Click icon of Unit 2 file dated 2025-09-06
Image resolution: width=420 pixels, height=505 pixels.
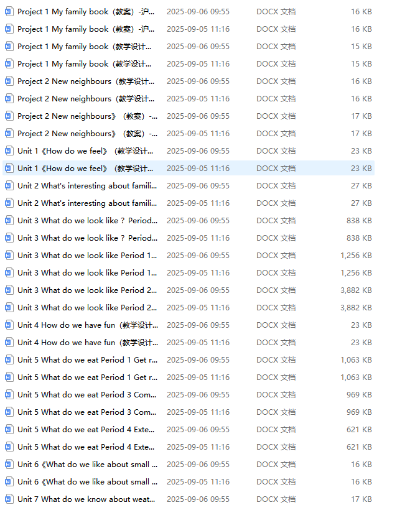(x=9, y=186)
